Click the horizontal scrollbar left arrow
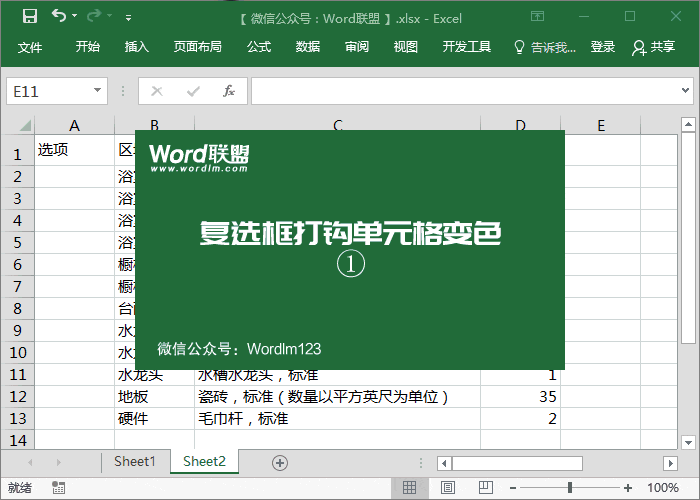Image resolution: width=700 pixels, height=500 pixels. pos(444,463)
